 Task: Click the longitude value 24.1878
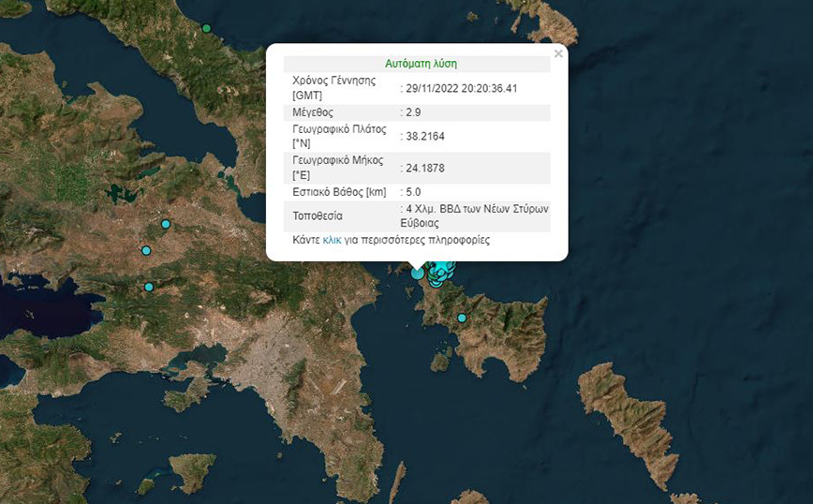pos(424,168)
